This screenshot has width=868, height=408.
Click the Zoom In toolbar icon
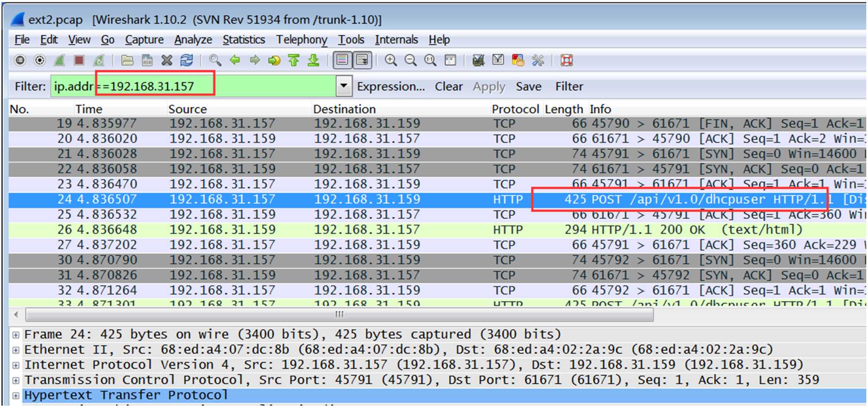pyautogui.click(x=391, y=60)
